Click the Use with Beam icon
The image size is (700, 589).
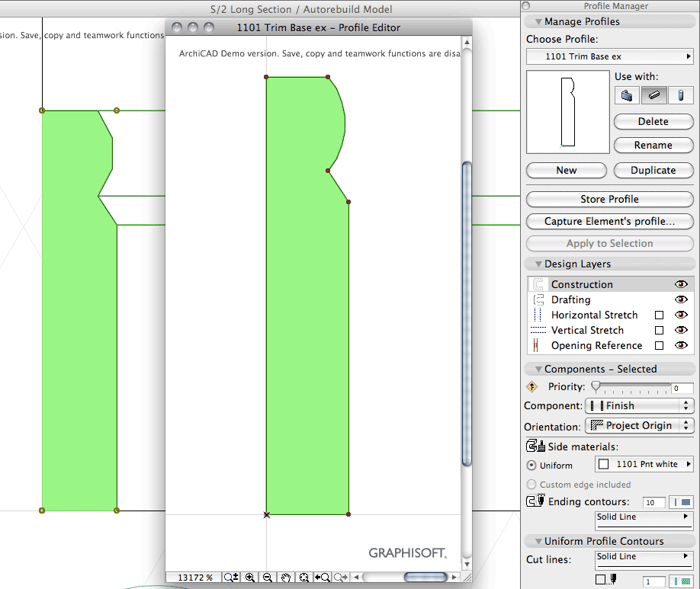(654, 95)
